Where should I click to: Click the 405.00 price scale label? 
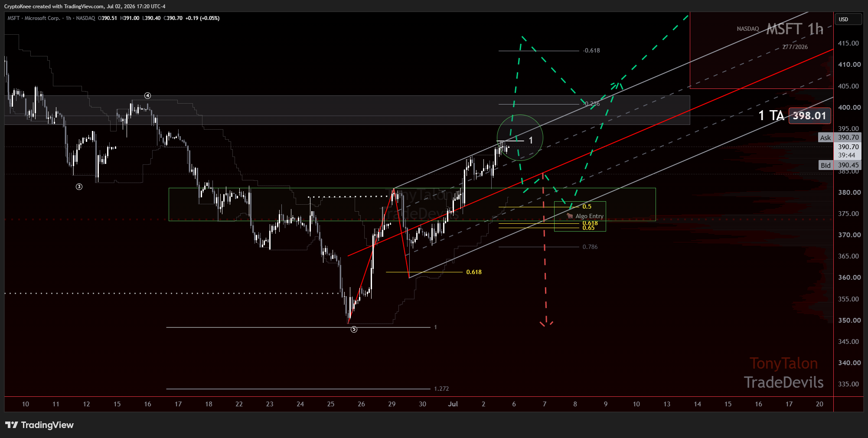[848, 86]
